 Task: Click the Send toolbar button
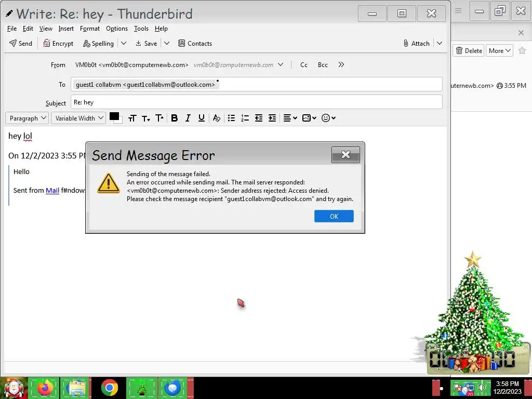pos(21,44)
